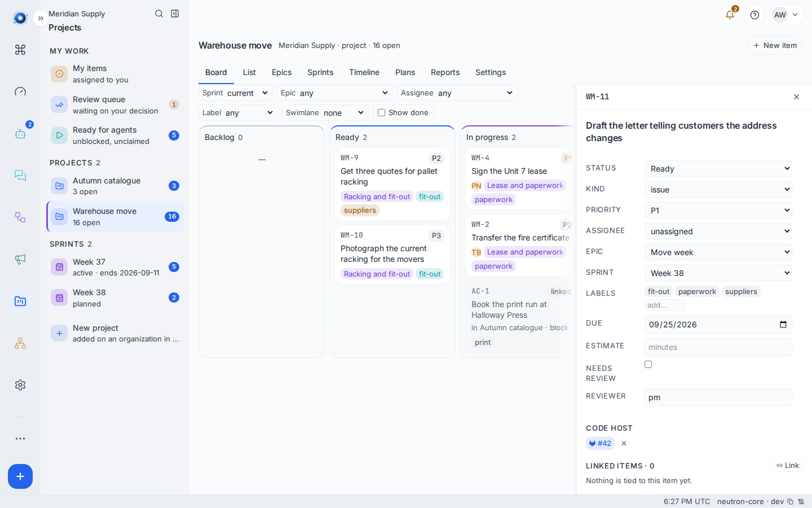The width and height of the screenshot is (812, 508).
Task: Open the notifications bell
Action: click(730, 15)
